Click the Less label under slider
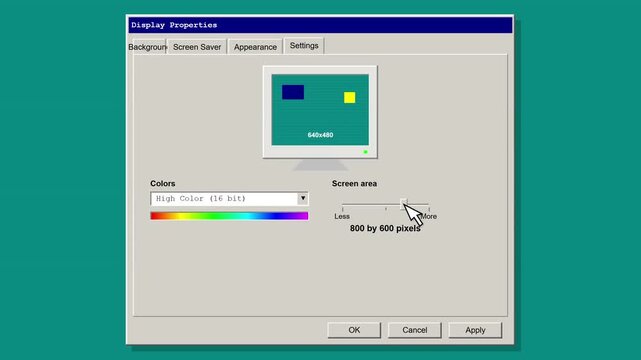 342,216
